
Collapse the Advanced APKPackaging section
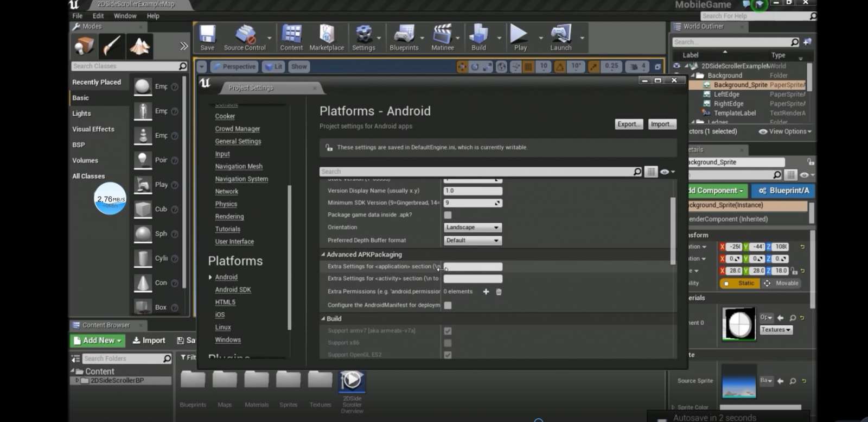[323, 254]
